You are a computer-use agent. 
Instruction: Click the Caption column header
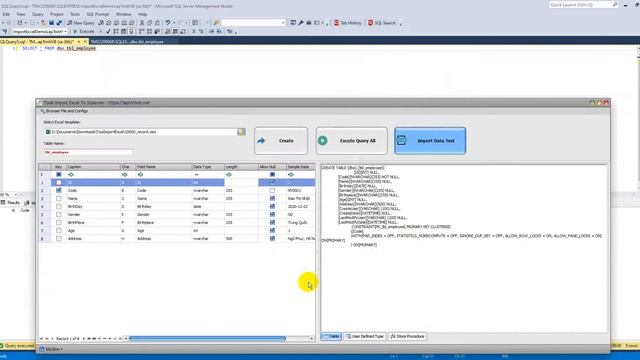click(x=93, y=167)
